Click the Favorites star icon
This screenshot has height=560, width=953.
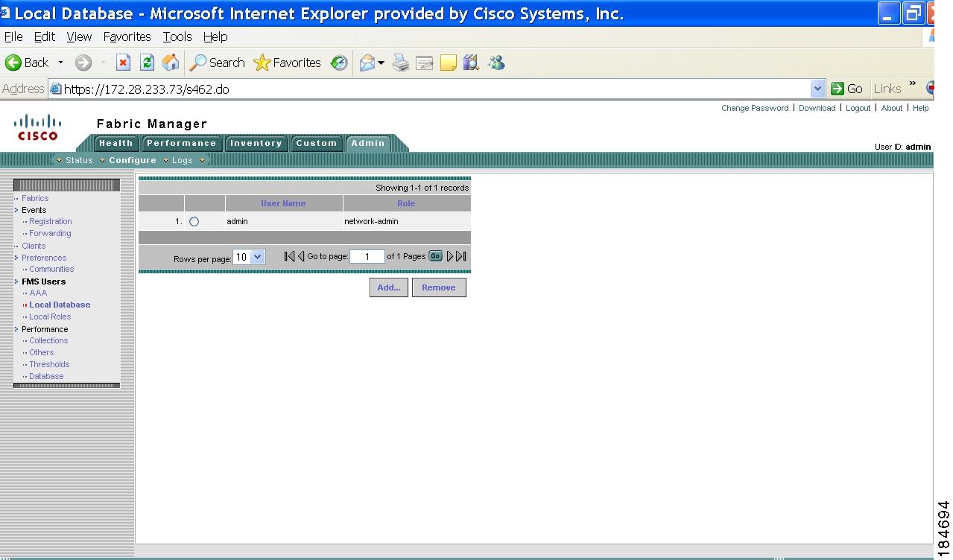262,63
